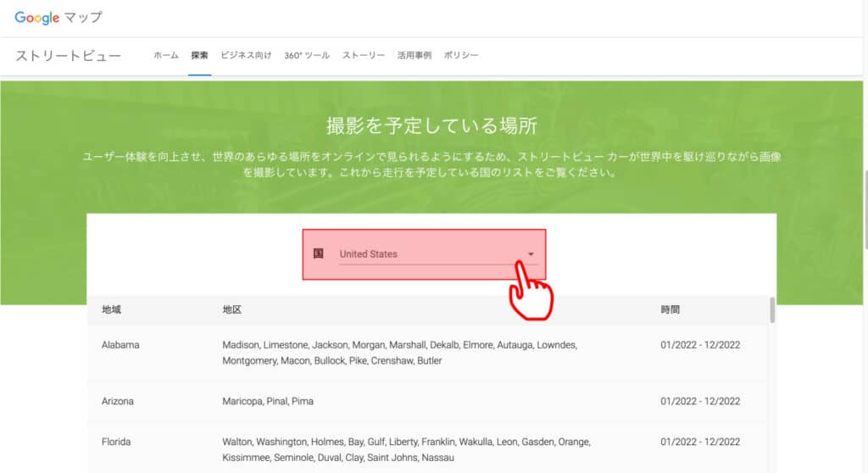
Task: Click the 国 label beside dropdown
Action: click(319, 253)
